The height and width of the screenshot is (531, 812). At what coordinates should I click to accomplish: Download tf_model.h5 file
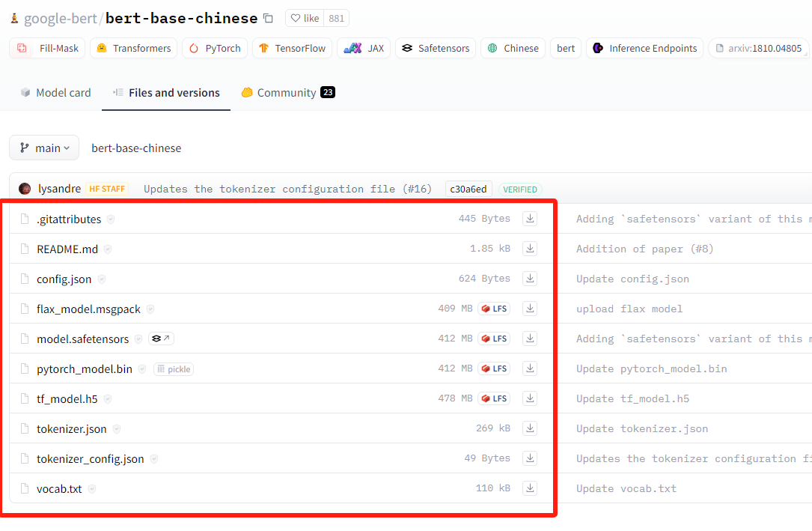click(530, 398)
